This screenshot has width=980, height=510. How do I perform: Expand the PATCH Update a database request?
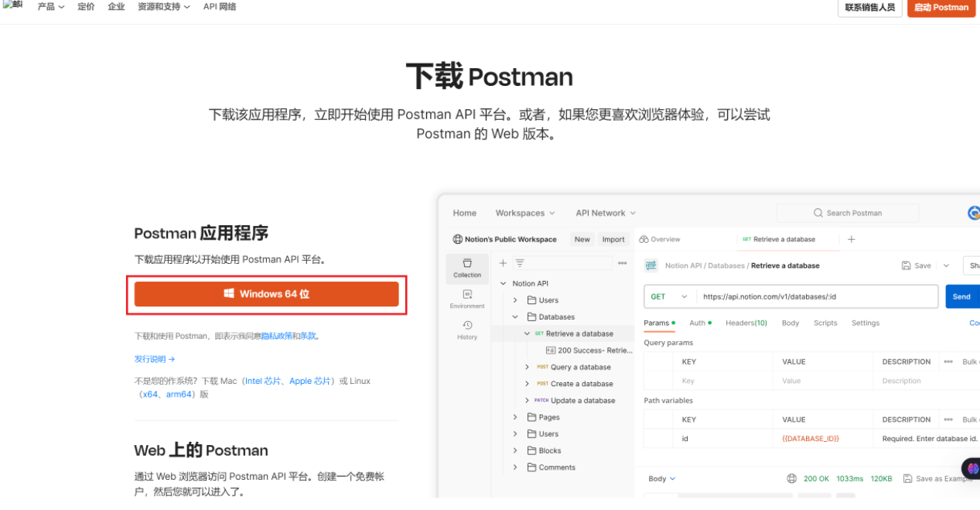[x=527, y=400]
